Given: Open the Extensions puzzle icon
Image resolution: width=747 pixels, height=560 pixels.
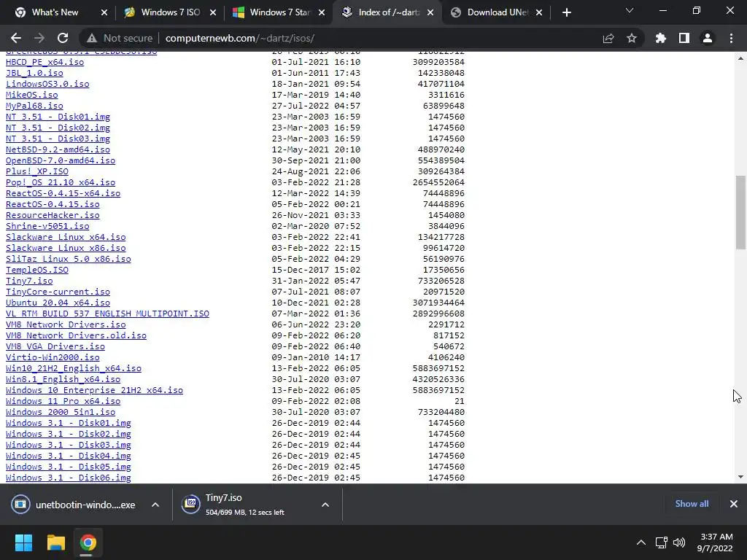Looking at the screenshot, I should coord(661,38).
